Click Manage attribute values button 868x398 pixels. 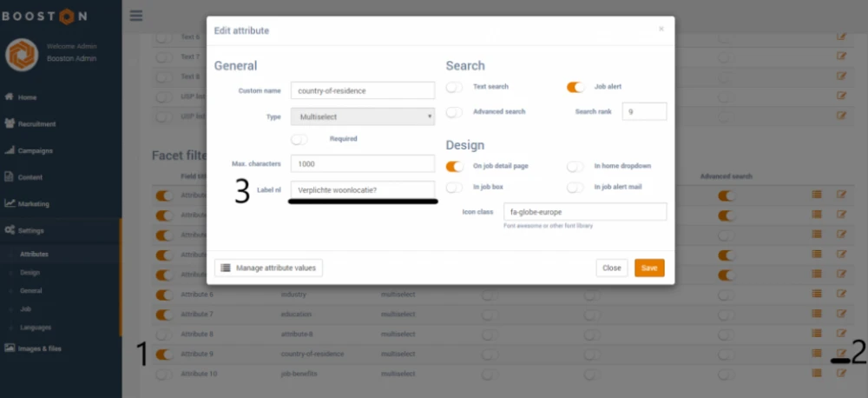tap(268, 269)
